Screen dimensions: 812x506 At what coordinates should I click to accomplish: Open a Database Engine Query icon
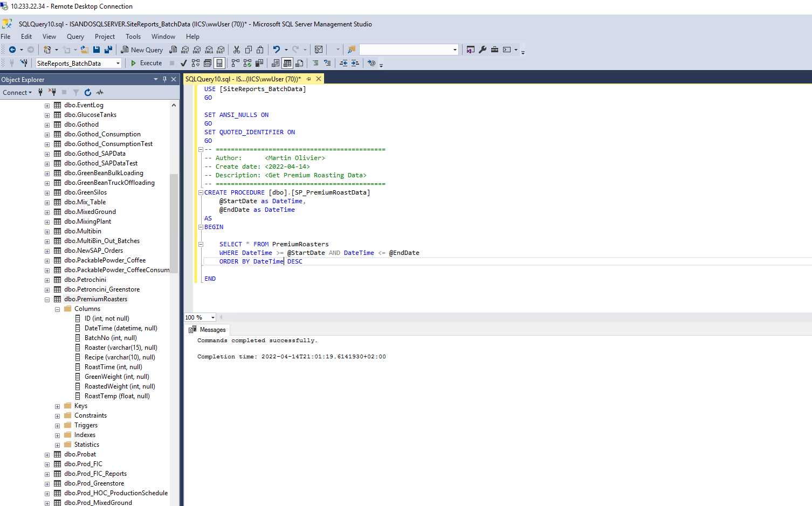pos(173,50)
